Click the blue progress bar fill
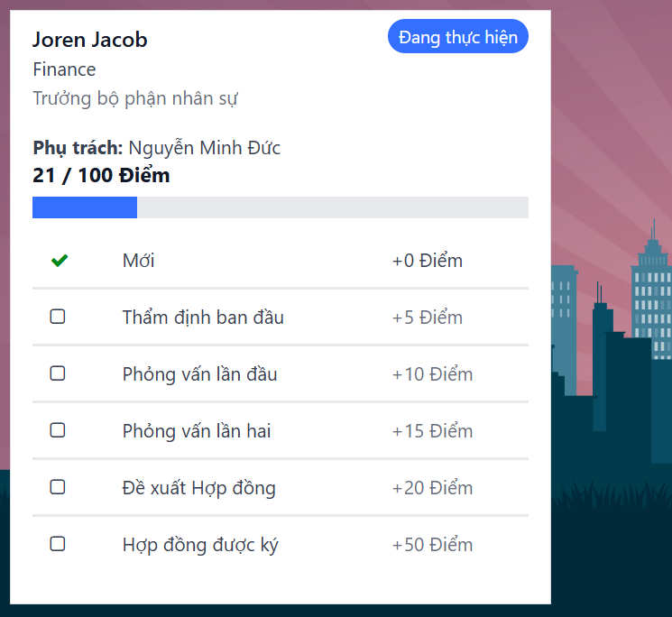Image resolution: width=672 pixels, height=617 pixels. coord(85,207)
